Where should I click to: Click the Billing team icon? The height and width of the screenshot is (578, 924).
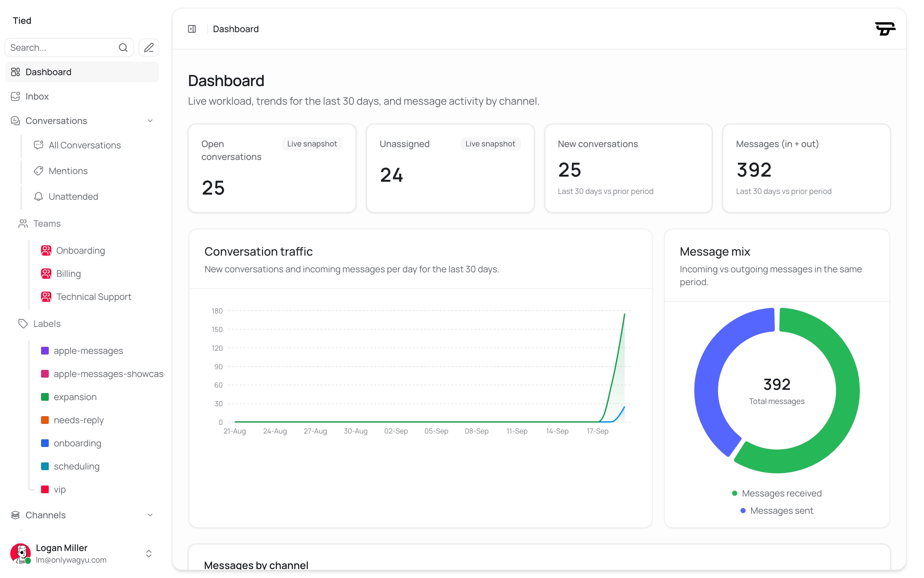tap(46, 274)
